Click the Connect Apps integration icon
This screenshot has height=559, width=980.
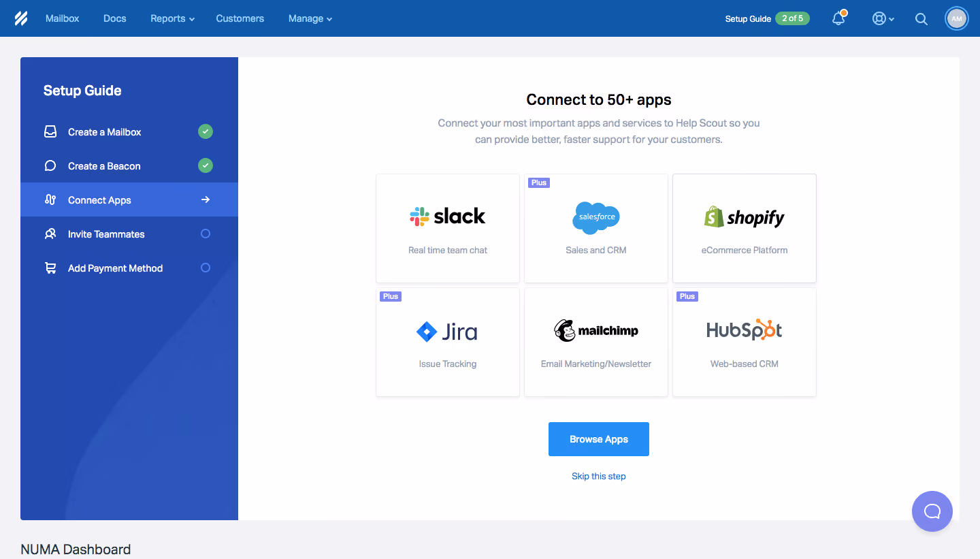[50, 200]
